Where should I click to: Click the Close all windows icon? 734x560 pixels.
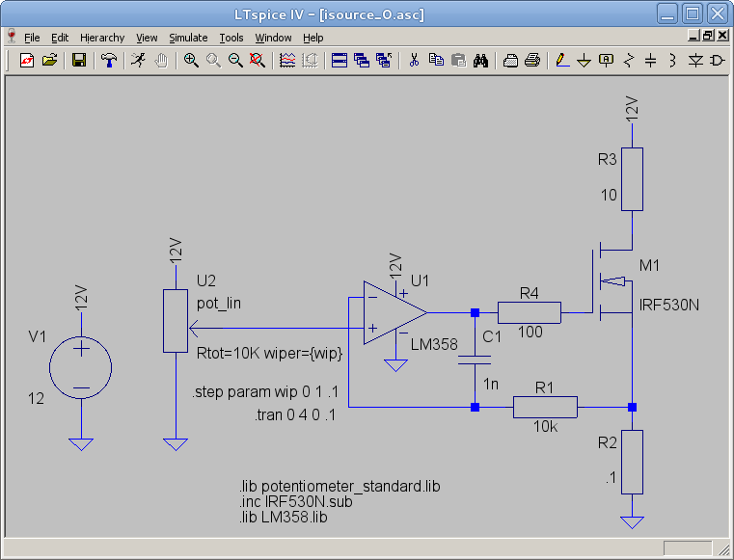tap(384, 61)
